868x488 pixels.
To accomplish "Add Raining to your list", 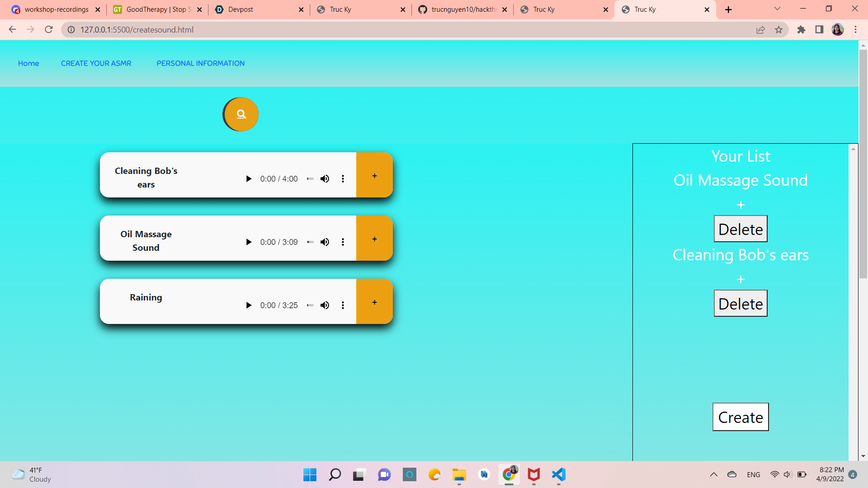I will click(374, 302).
